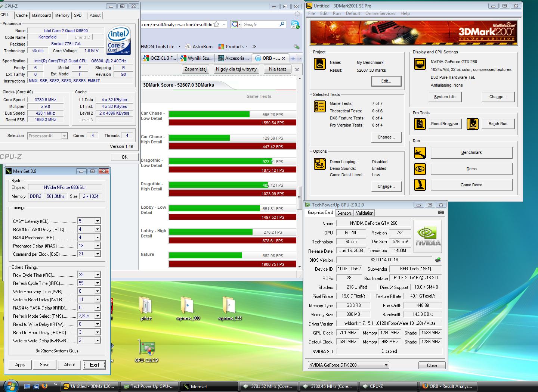The image size is (538, 392).
Task: Open the wprime_200 desktop folder
Action: point(188,308)
